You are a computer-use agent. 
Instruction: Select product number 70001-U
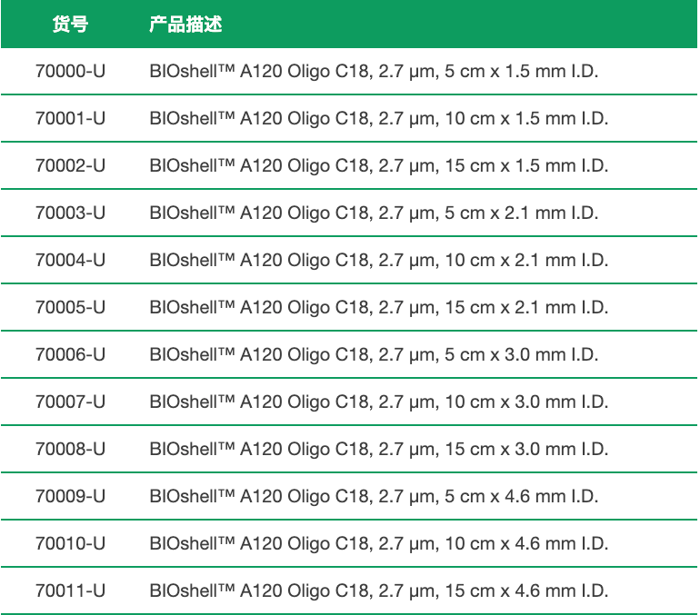click(x=71, y=119)
